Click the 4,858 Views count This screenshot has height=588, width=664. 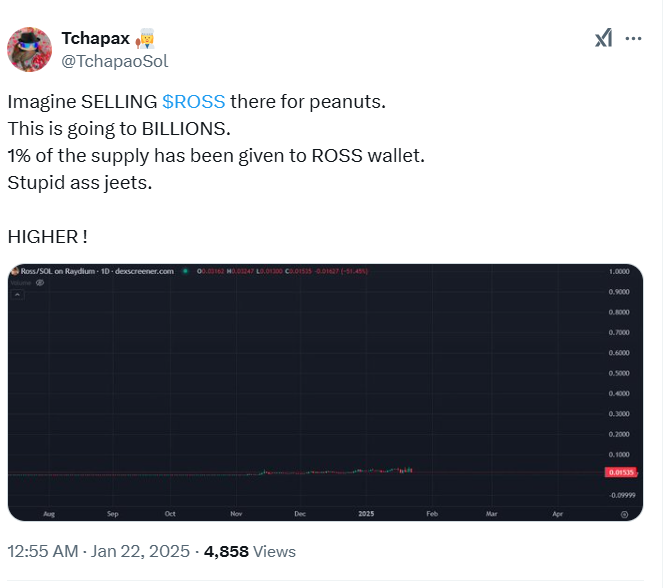tap(250, 551)
